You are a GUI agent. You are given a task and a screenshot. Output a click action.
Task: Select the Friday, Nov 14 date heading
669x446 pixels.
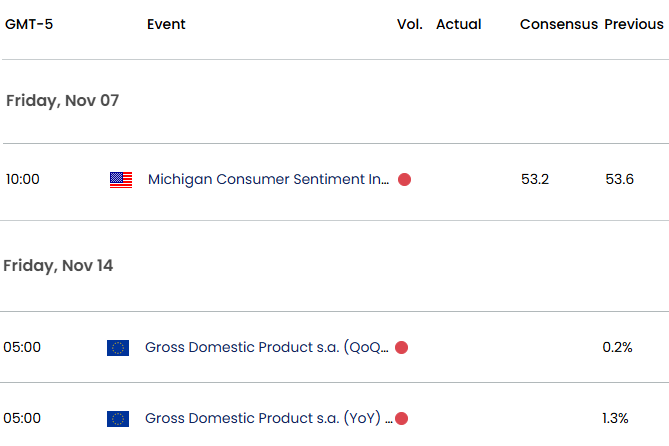pyautogui.click(x=60, y=265)
